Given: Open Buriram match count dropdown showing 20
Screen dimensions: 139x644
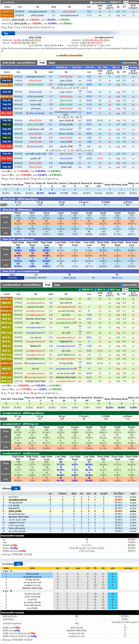Looking at the screenshot, I should click(125, 67).
